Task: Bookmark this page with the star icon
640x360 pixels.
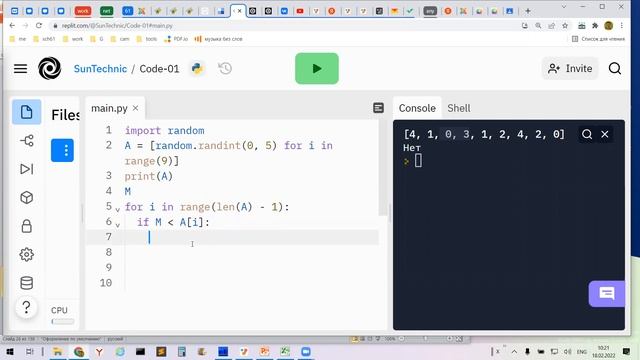Action: coord(565,26)
